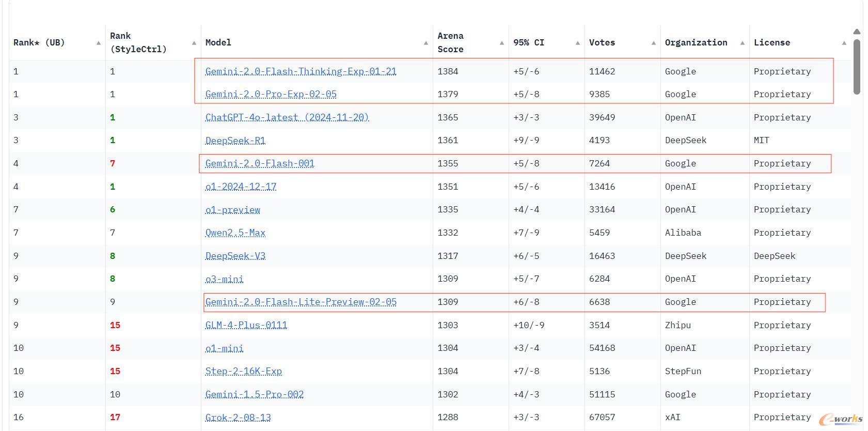Image resolution: width=868 pixels, height=431 pixels.
Task: Select Rank UB value 16
Action: 19,417
